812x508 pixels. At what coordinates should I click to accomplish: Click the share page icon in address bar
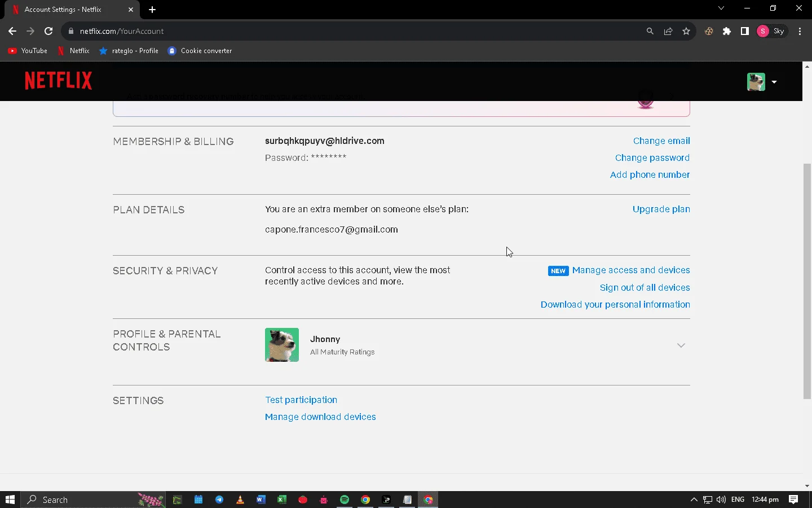[668, 31]
